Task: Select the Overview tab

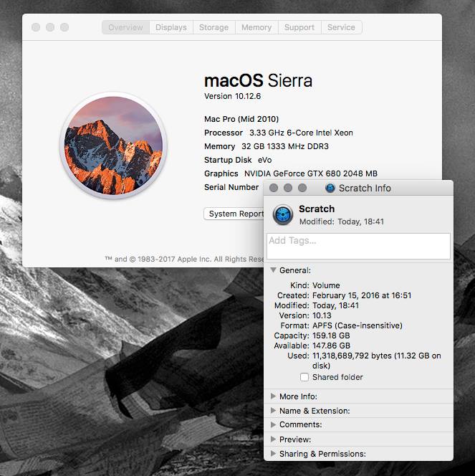Action: tap(125, 27)
